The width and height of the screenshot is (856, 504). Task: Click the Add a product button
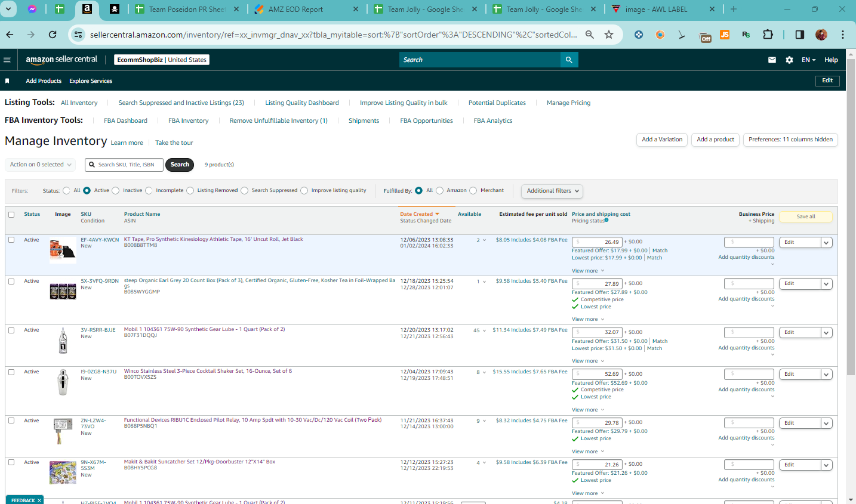pos(716,140)
